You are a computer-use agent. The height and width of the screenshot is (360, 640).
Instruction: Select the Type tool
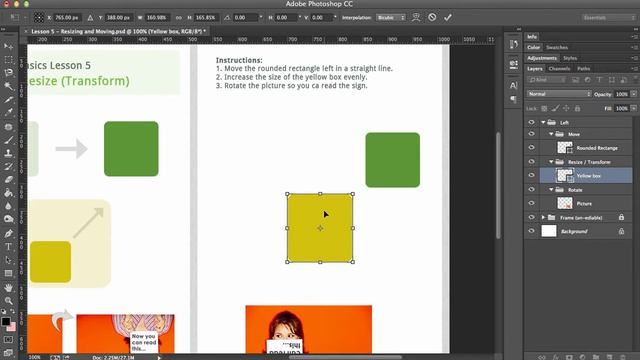[8, 247]
